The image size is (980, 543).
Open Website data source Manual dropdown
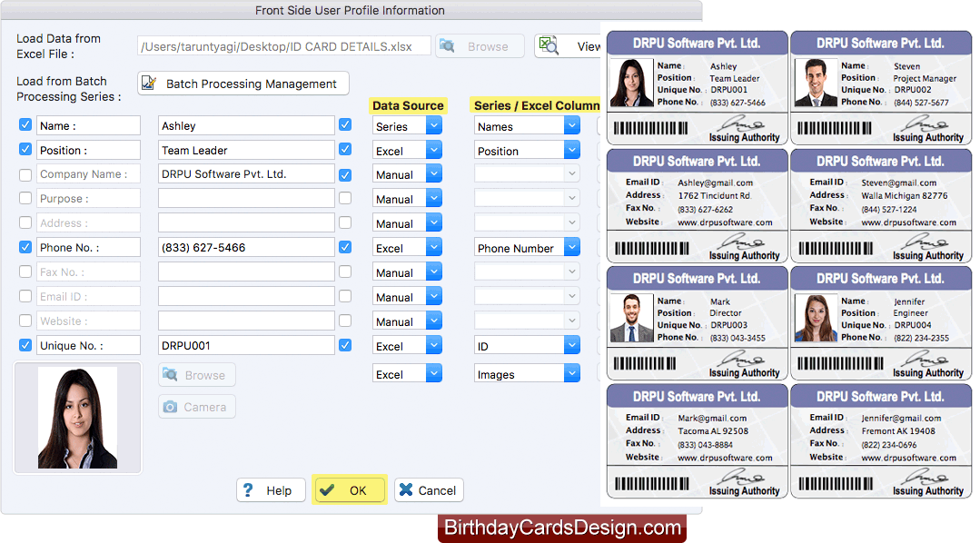tap(407, 321)
